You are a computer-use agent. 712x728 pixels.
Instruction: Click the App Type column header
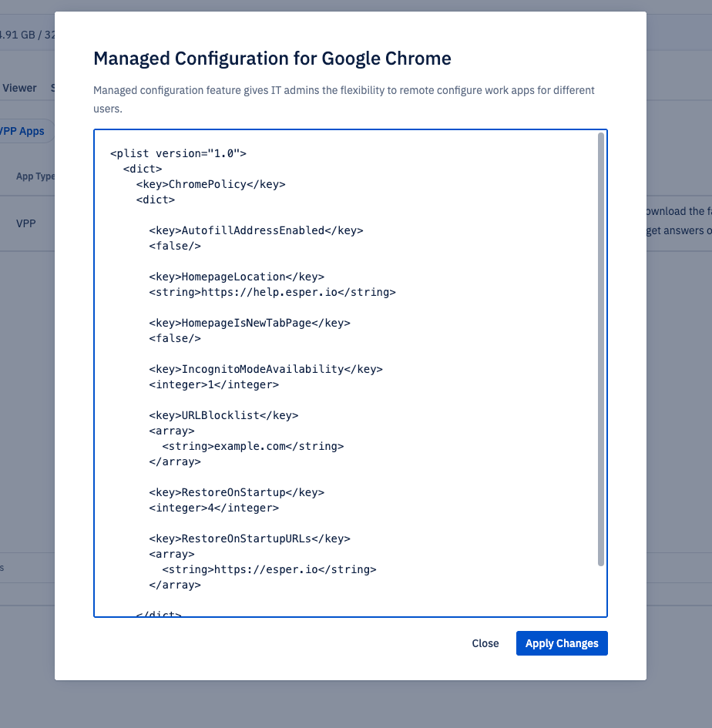click(35, 176)
